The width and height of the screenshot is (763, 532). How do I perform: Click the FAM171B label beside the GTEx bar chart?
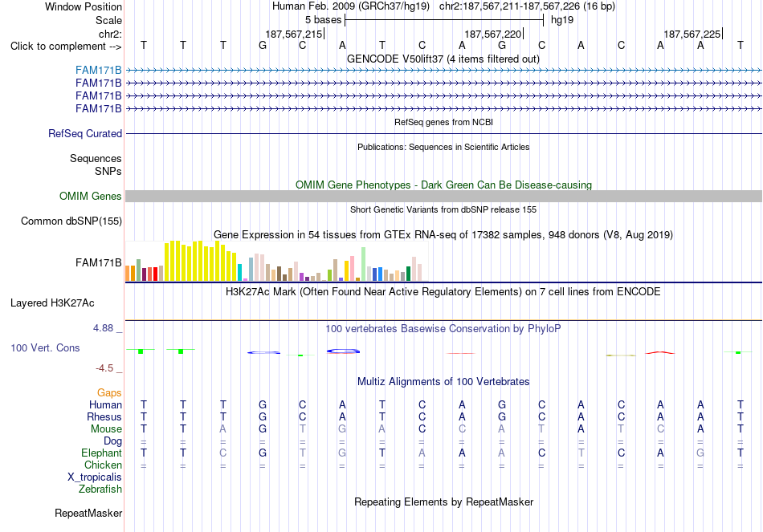coord(98,263)
